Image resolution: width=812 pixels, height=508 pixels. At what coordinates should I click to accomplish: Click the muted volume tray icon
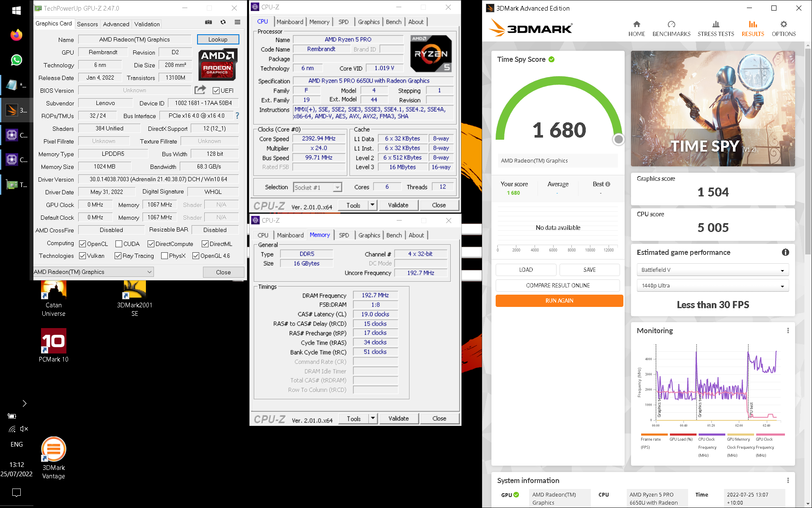tap(24, 429)
